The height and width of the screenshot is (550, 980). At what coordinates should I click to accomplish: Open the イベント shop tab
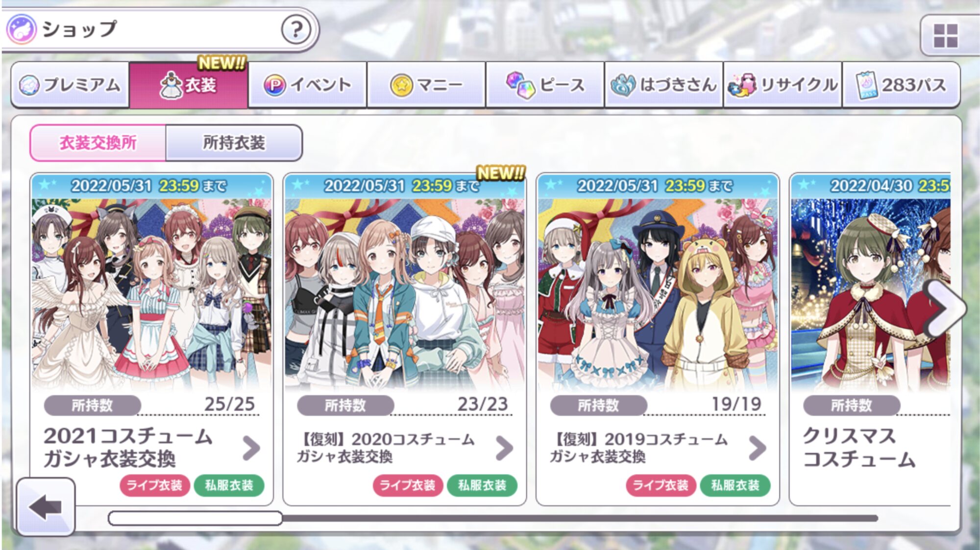(x=308, y=85)
